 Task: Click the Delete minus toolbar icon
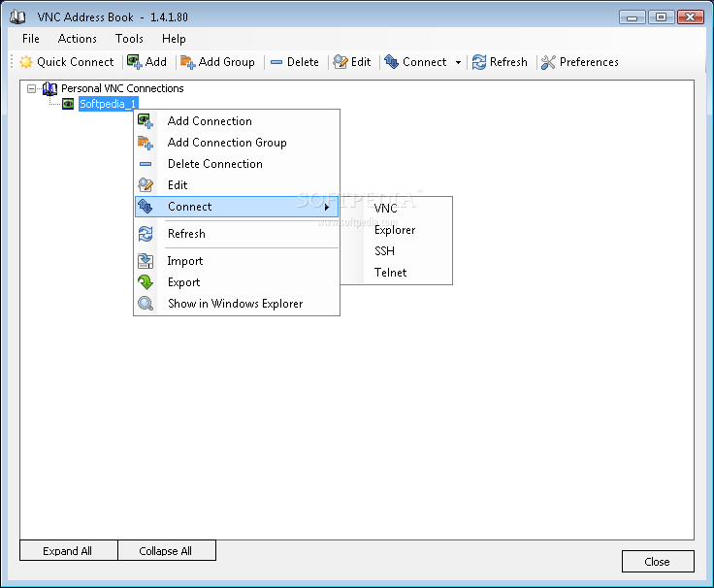276,62
